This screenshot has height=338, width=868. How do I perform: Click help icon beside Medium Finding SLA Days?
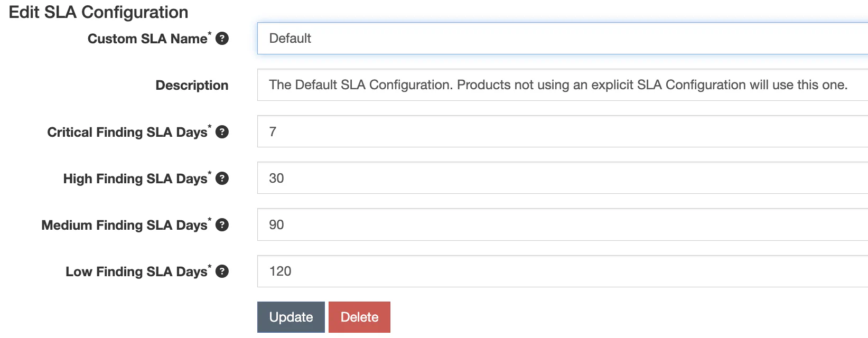(222, 225)
